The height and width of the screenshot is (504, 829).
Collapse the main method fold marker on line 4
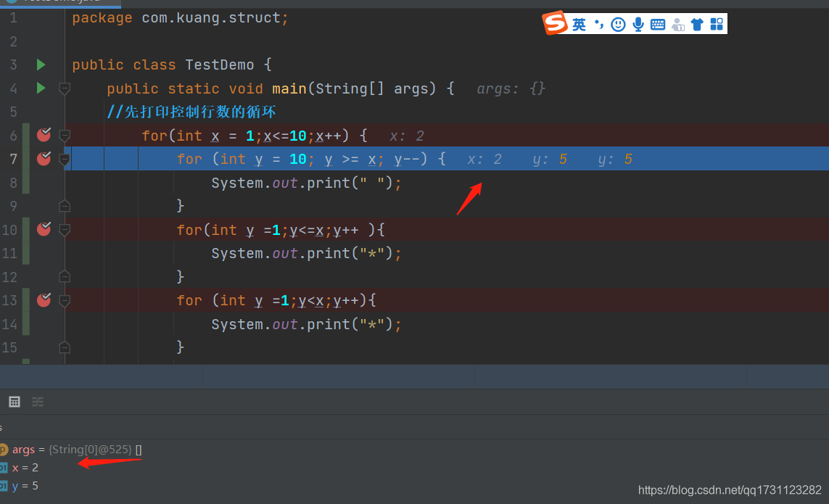pyautogui.click(x=65, y=88)
